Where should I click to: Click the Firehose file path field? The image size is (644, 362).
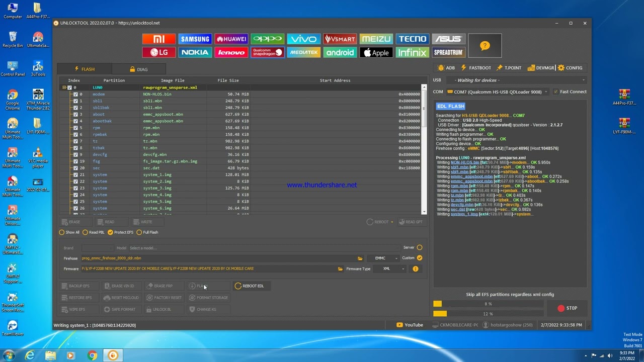[x=218, y=258]
